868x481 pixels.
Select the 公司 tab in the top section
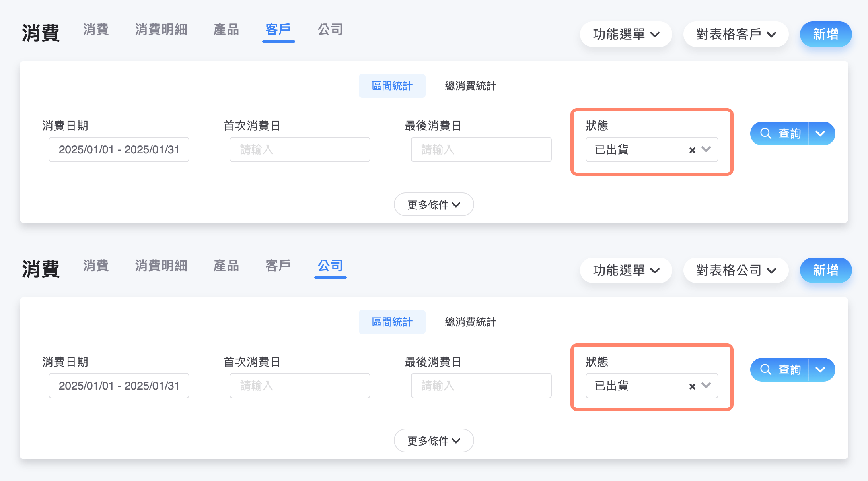[x=330, y=30]
